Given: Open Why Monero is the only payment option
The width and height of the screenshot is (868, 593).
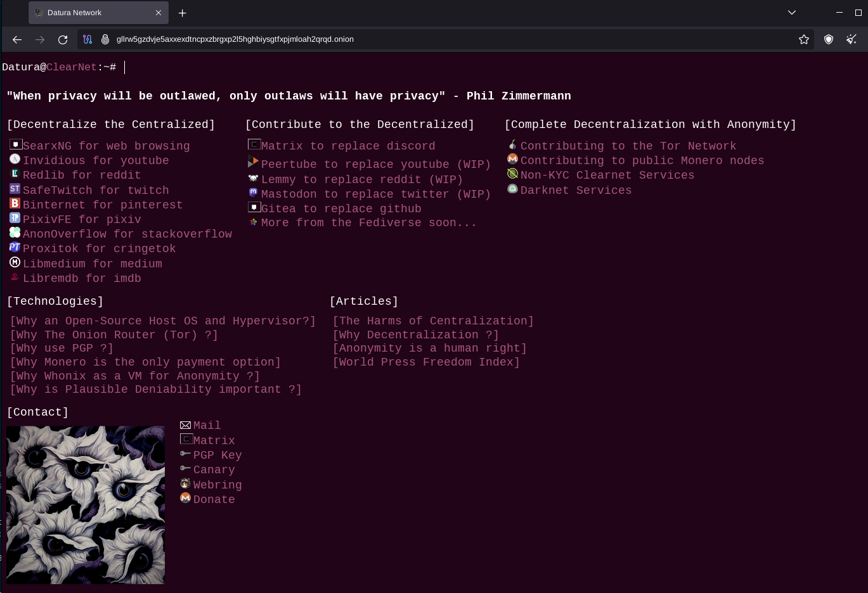Looking at the screenshot, I should 145,362.
